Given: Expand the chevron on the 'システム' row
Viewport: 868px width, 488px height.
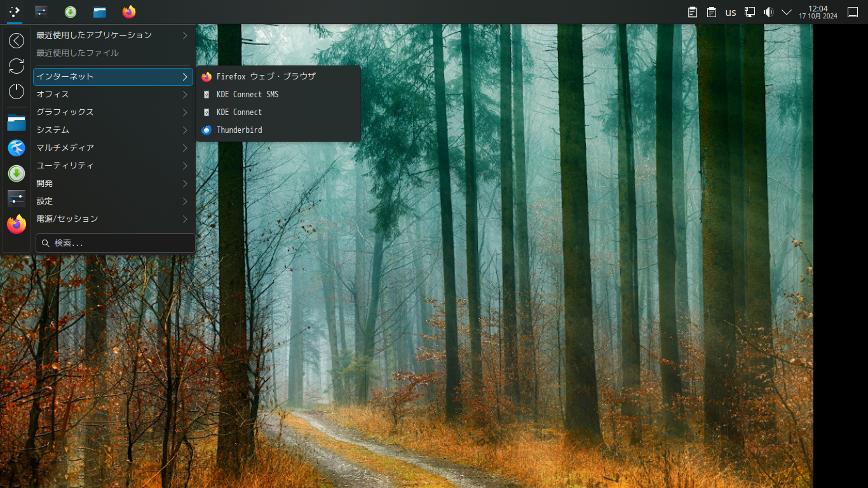Looking at the screenshot, I should click(185, 130).
